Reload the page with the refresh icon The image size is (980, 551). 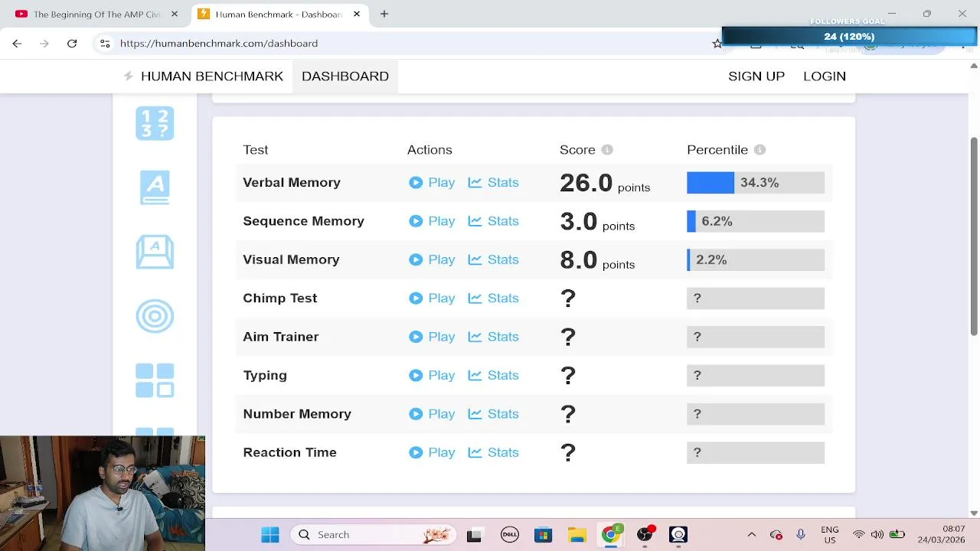tap(72, 44)
